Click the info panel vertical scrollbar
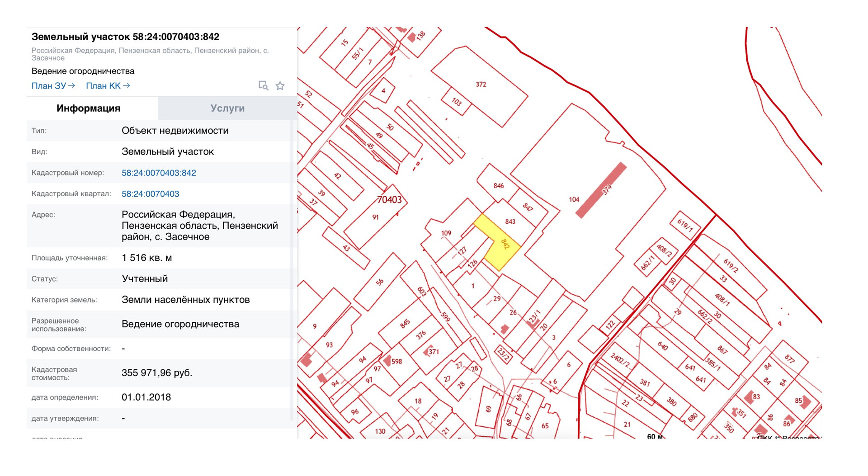This screenshot has width=868, height=476. tap(292, 271)
